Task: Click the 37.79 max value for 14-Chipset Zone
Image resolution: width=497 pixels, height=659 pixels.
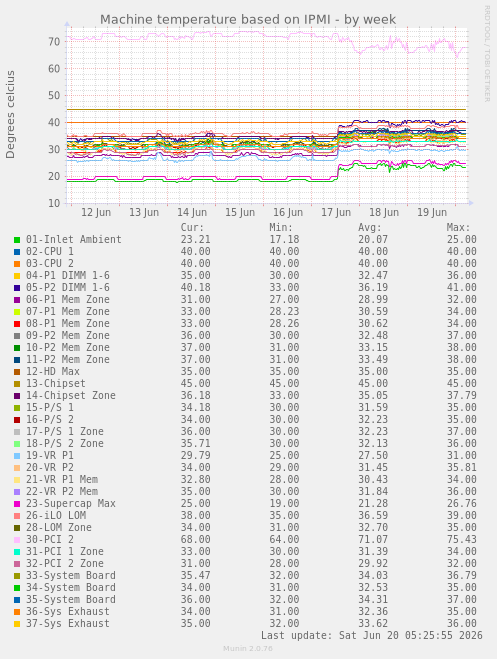Action: coord(461,395)
